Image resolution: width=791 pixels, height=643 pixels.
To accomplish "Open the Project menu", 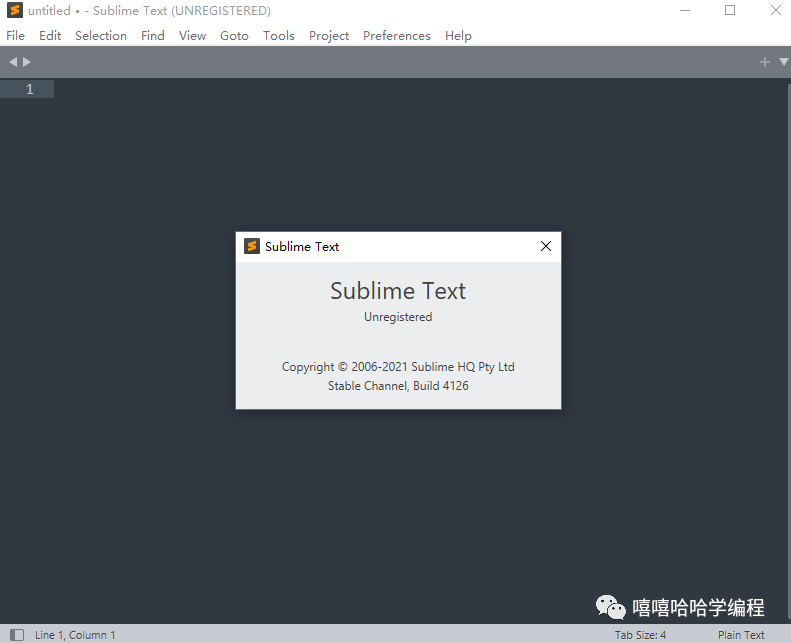I will pos(329,36).
